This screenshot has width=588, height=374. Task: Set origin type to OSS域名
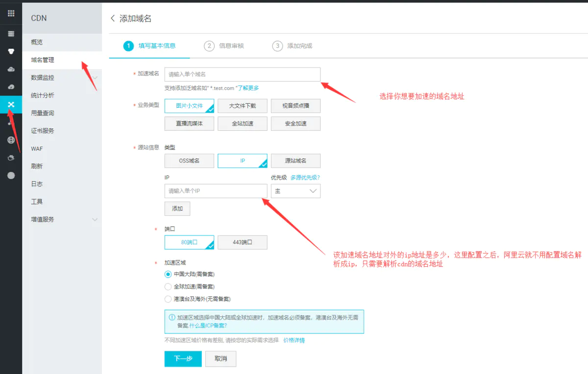189,161
